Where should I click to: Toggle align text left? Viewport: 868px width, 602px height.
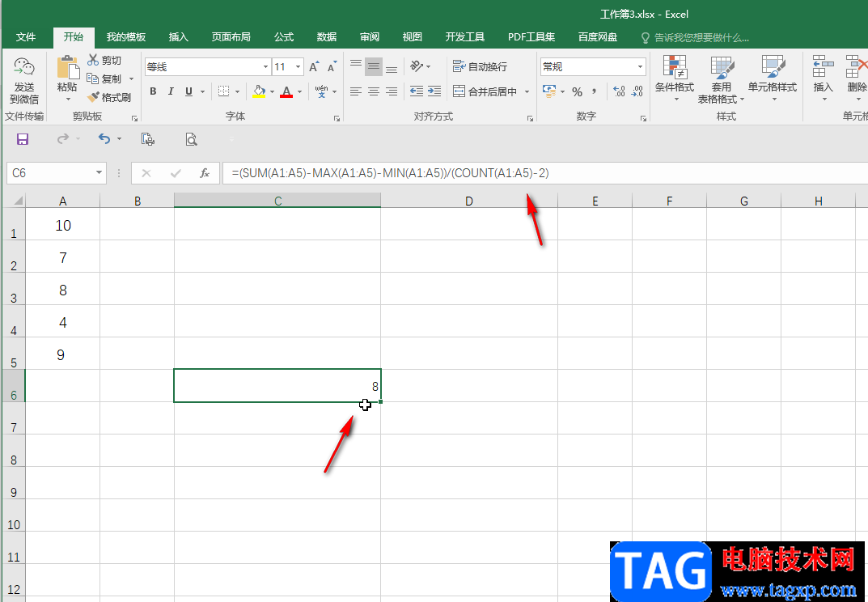click(x=356, y=91)
